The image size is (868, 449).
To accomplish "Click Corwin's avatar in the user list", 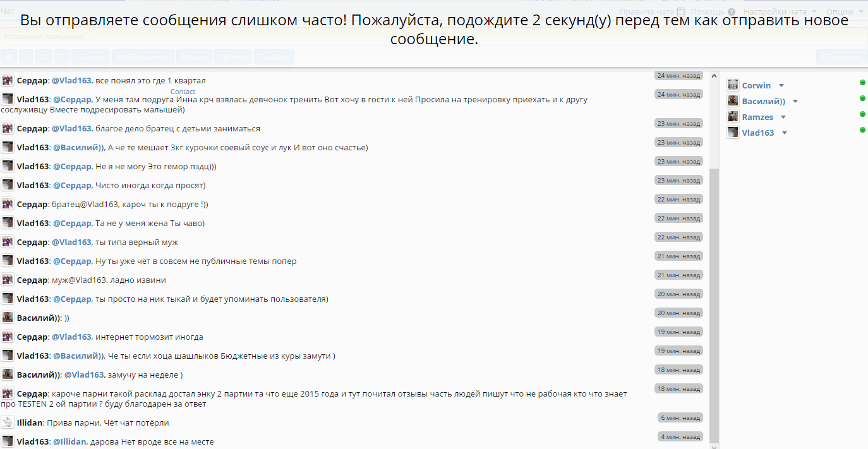I will click(733, 85).
